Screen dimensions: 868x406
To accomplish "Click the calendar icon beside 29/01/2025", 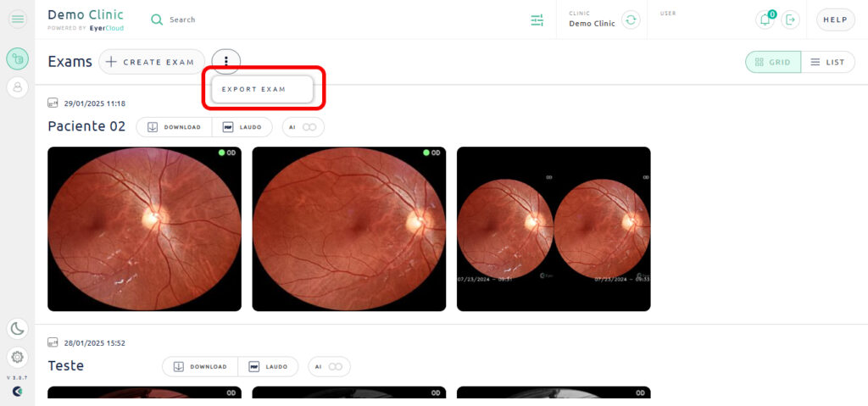I will 53,103.
